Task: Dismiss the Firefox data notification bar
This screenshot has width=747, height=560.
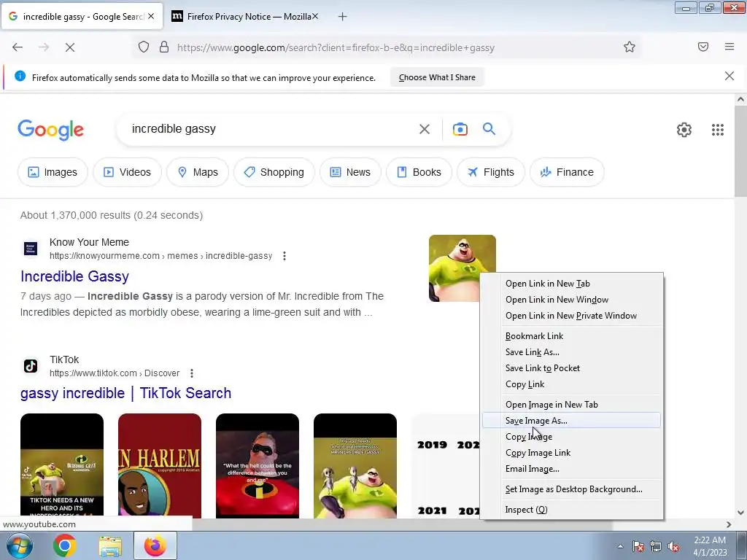Action: (729, 76)
